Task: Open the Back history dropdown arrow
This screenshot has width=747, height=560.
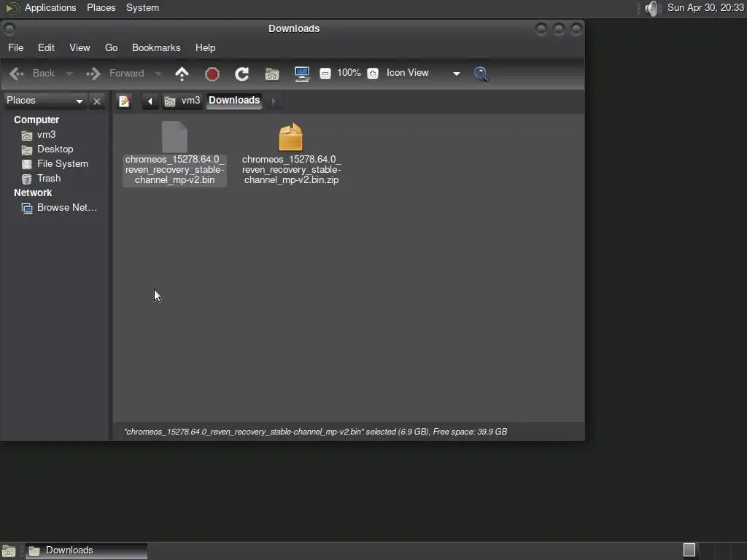Action: [x=69, y=74]
